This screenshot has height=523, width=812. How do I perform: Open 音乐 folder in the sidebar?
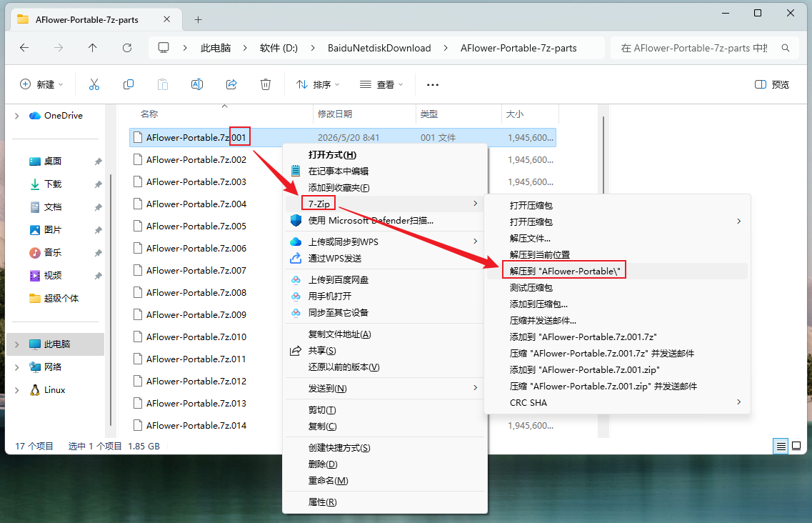[x=52, y=252]
